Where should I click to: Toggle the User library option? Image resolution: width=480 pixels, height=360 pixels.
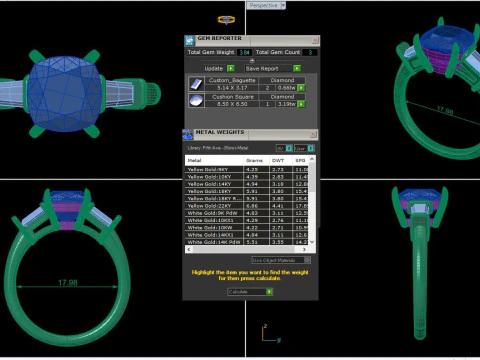pyautogui.click(x=304, y=148)
